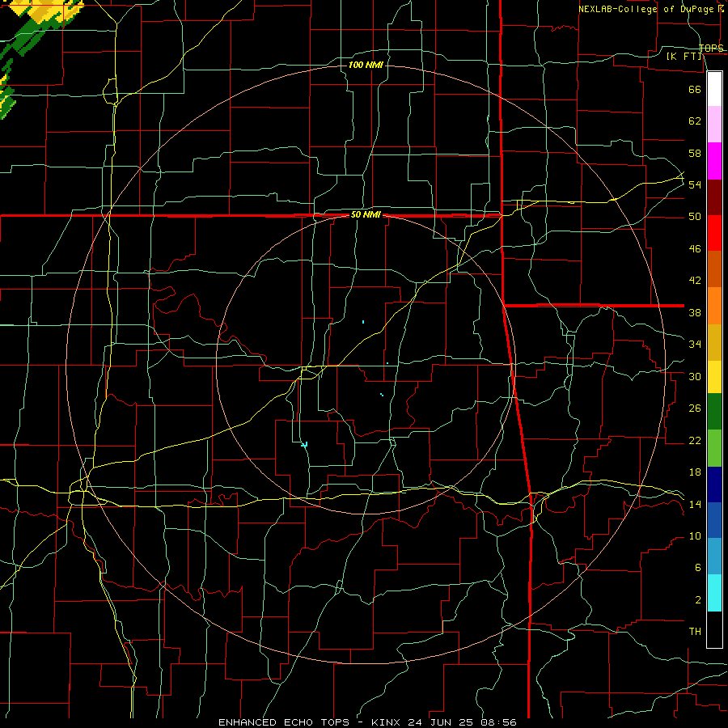Click the 08:56 timestamp in caption
The width and height of the screenshot is (728, 728).
pyautogui.click(x=498, y=722)
